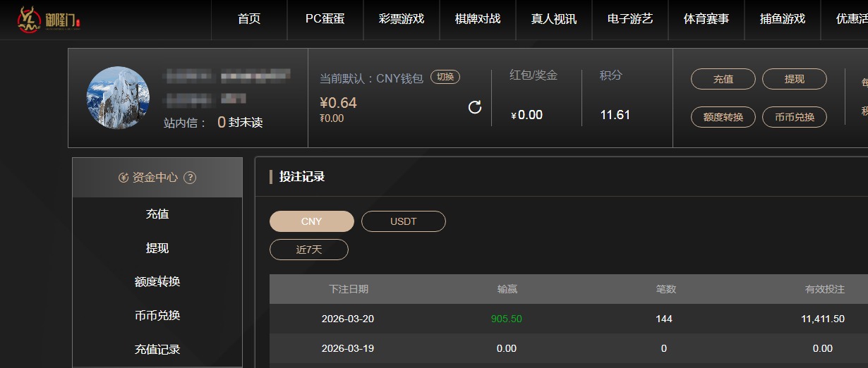Click the 有效投注 column header
Viewport: 868px width, 368px height.
click(x=825, y=289)
